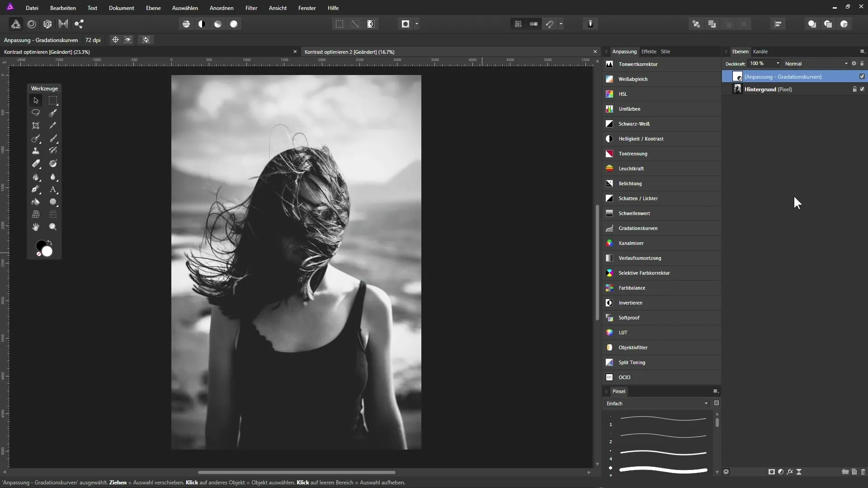Viewport: 868px width, 488px height.
Task: Open the Quick Mask options dropdown arrow
Action: point(417,24)
